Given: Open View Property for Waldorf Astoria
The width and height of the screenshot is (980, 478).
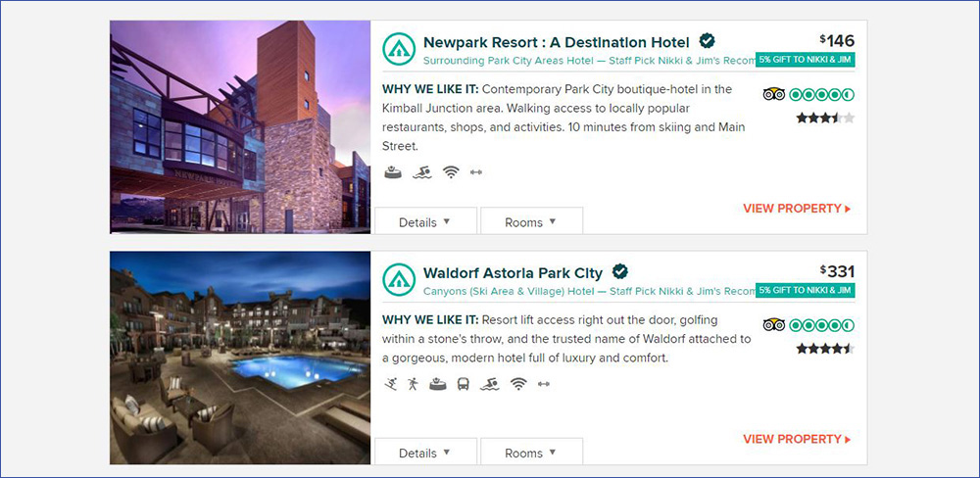Looking at the screenshot, I should click(797, 439).
